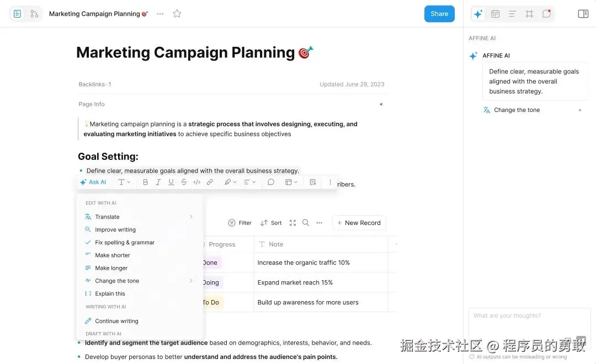
Task: Open the calendar sidebar tab
Action: coord(495,14)
